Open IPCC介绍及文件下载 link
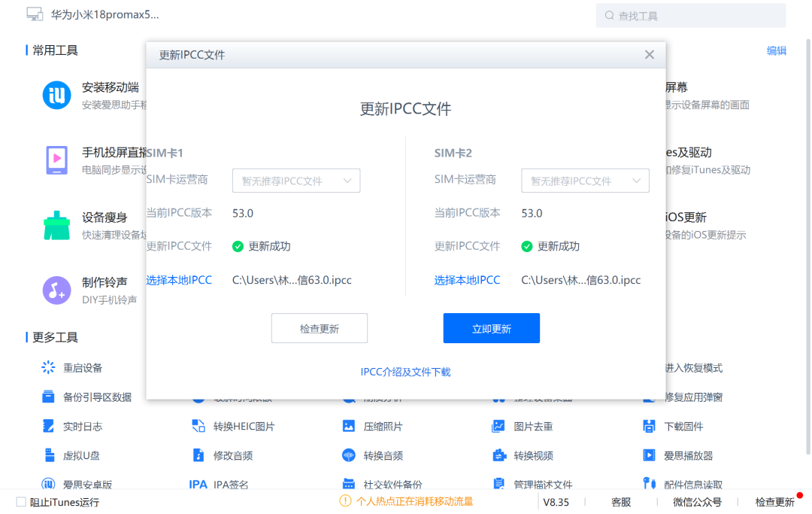 (x=405, y=372)
